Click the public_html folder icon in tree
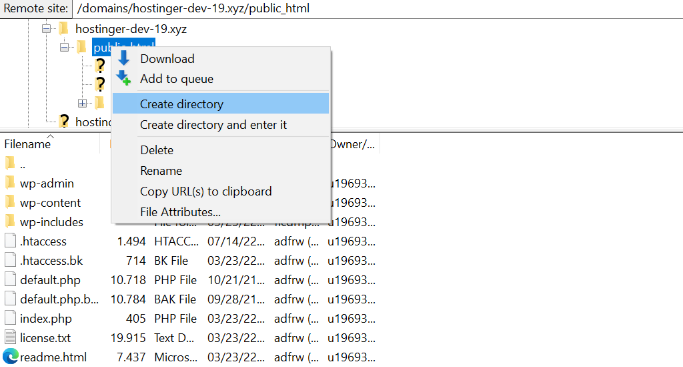Image resolution: width=683 pixels, height=367 pixels. 82,47
